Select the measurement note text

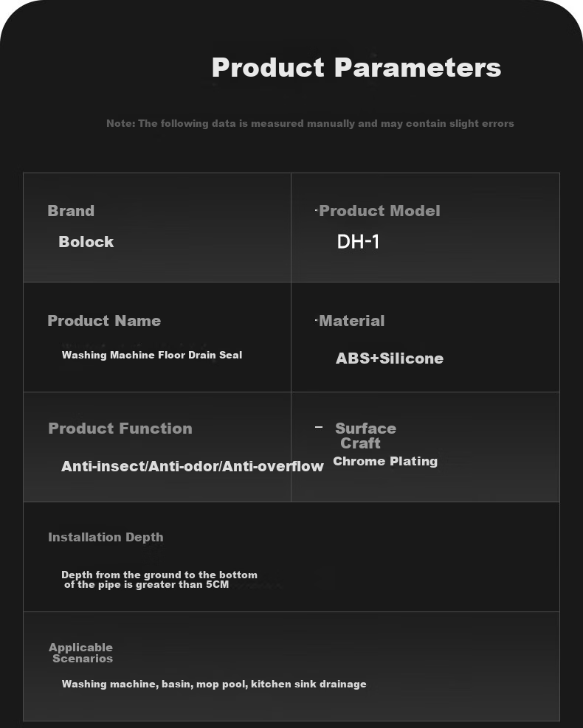pos(310,123)
